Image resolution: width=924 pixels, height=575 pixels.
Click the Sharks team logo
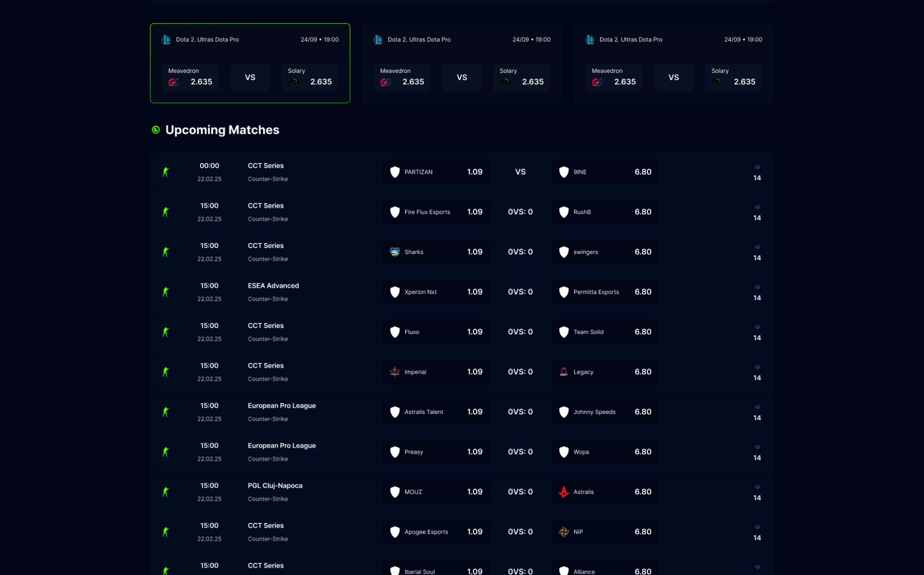(x=394, y=252)
